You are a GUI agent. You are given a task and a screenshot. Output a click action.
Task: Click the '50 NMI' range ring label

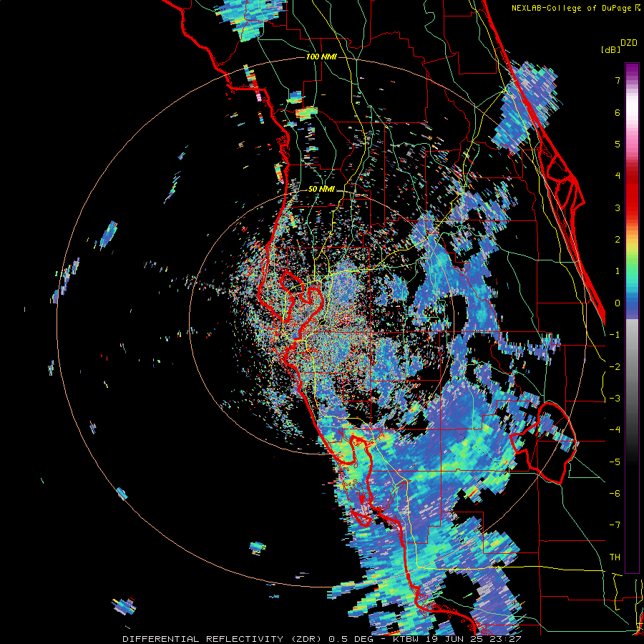coord(321,190)
